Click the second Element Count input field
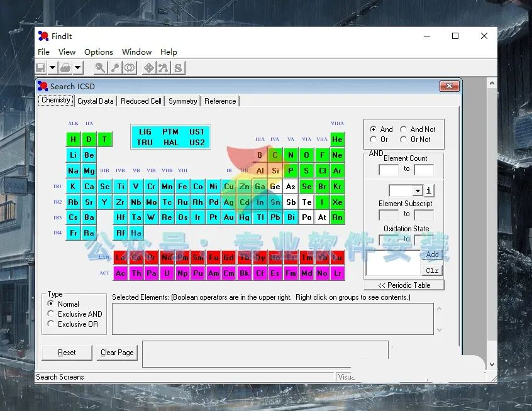532x411 pixels. (424, 170)
